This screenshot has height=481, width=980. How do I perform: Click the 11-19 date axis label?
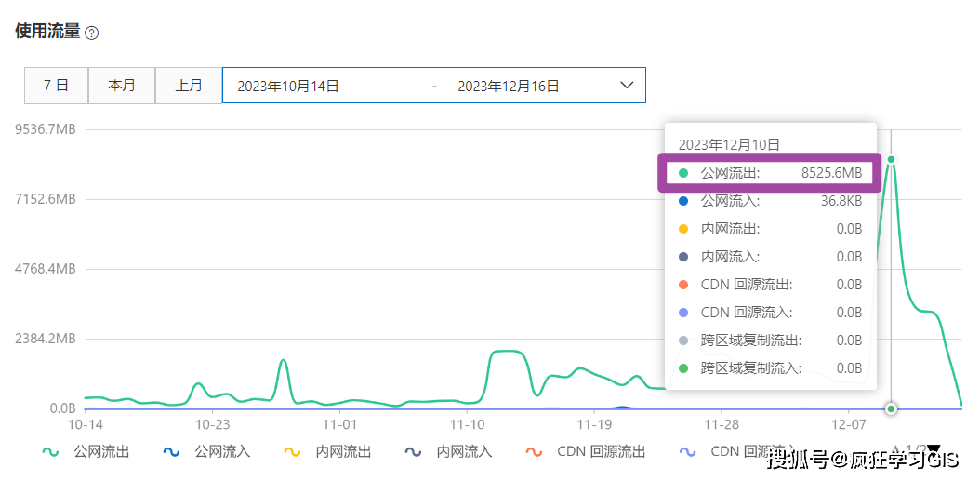pyautogui.click(x=594, y=424)
